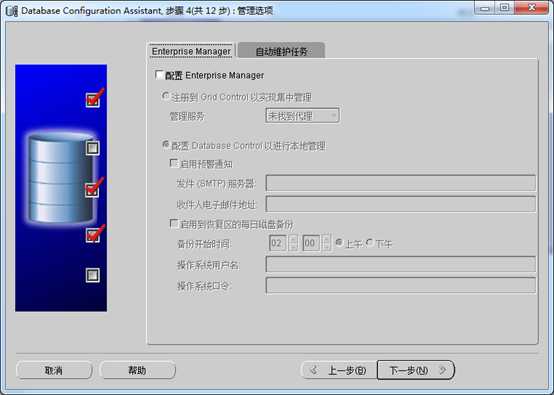This screenshot has width=554, height=395.
Task: Click the 帮助 button
Action: [x=137, y=370]
